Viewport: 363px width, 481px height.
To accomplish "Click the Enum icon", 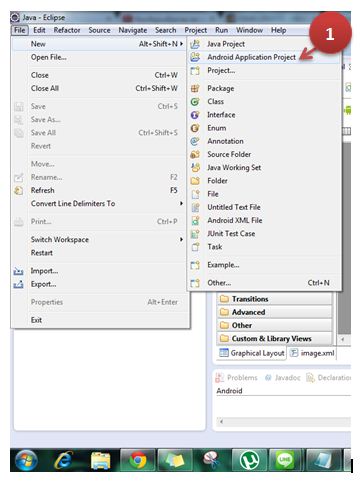I will coord(195,128).
